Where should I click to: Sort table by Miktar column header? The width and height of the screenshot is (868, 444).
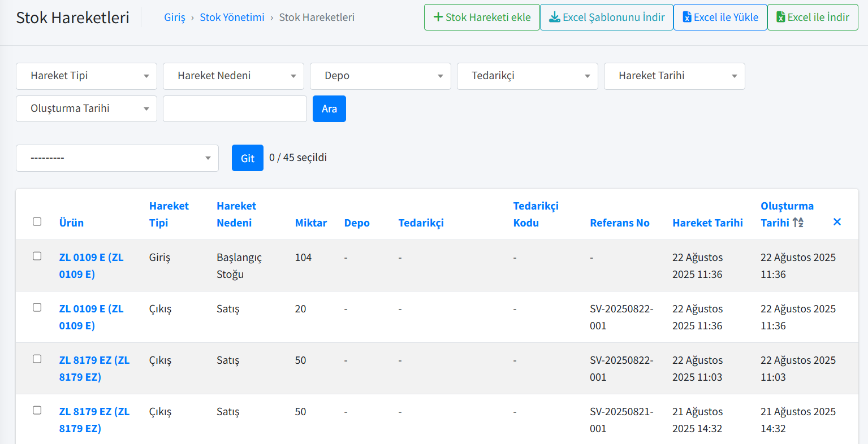(x=310, y=223)
